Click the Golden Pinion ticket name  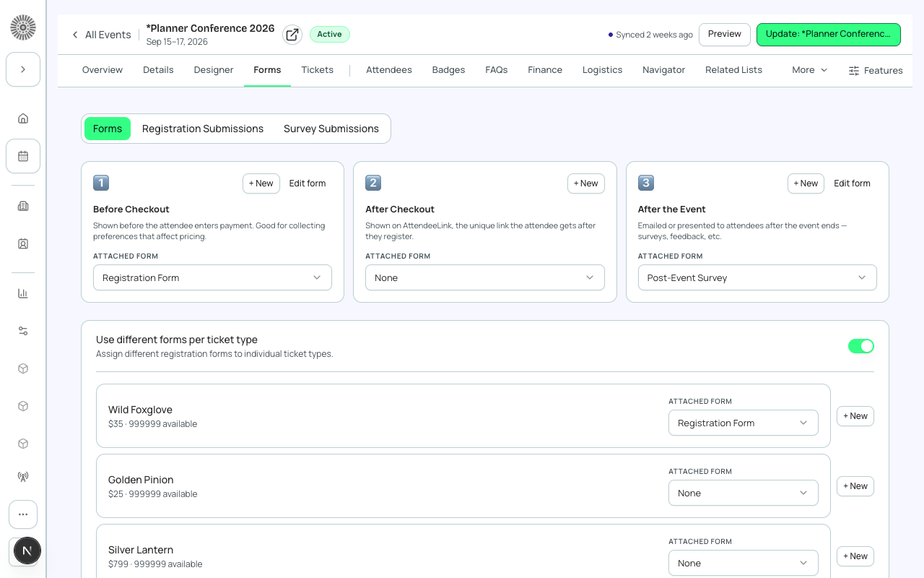coord(141,480)
